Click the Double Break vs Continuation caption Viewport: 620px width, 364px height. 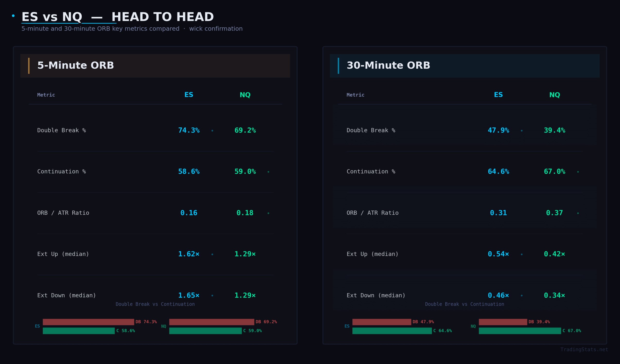coord(155,304)
